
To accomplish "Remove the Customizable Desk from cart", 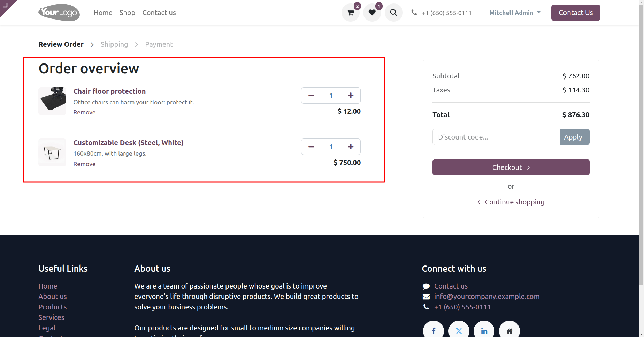I will click(84, 164).
